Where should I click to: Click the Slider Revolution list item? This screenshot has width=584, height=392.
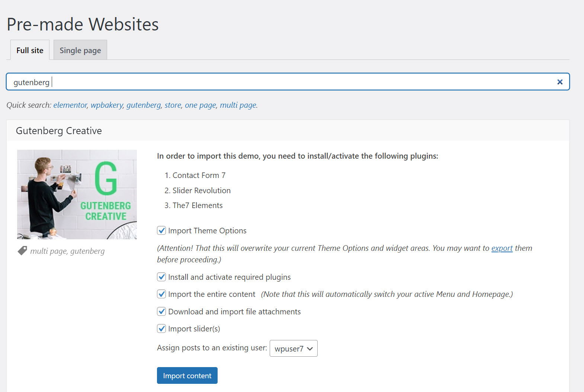[x=202, y=191]
